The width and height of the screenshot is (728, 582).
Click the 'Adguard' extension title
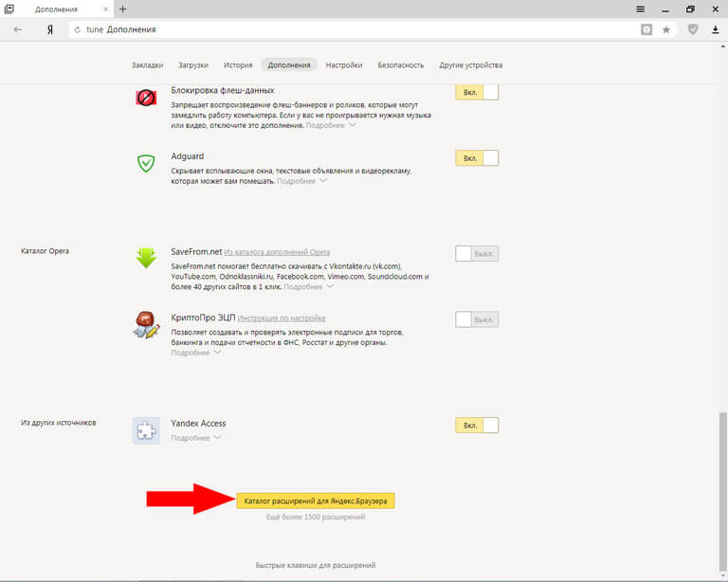coord(187,156)
